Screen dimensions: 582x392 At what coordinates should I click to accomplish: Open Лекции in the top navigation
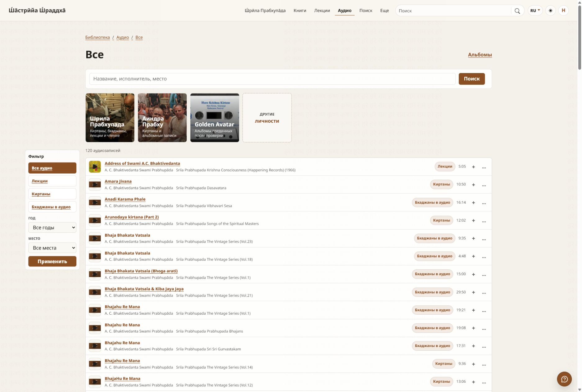pyautogui.click(x=322, y=11)
